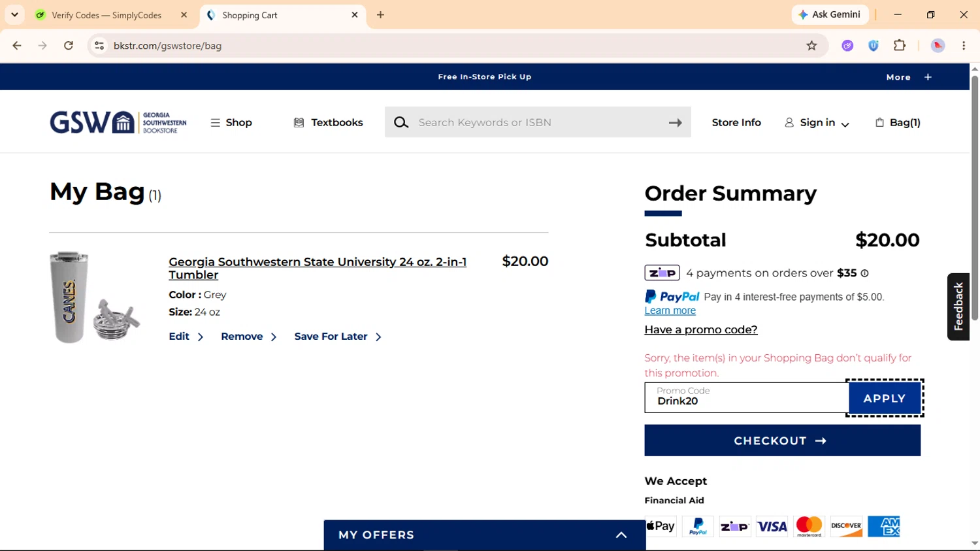Click the $20.00 subtotal amount

pyautogui.click(x=887, y=240)
